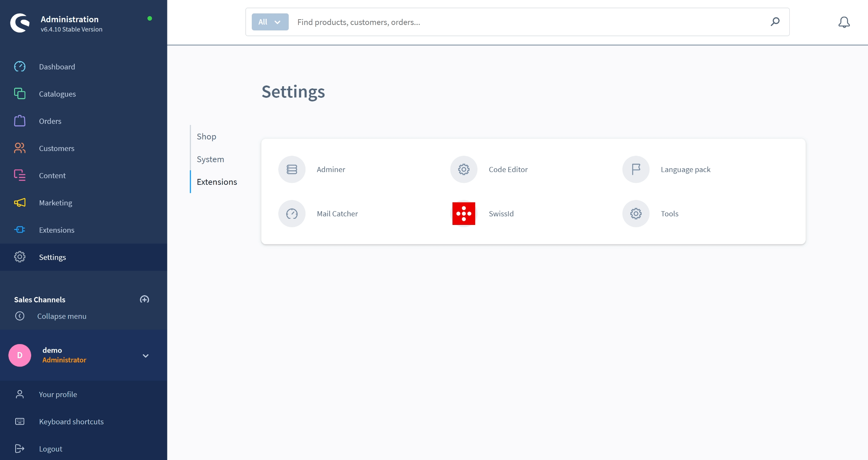Open the All search filter dropdown
868x460 pixels.
click(270, 22)
